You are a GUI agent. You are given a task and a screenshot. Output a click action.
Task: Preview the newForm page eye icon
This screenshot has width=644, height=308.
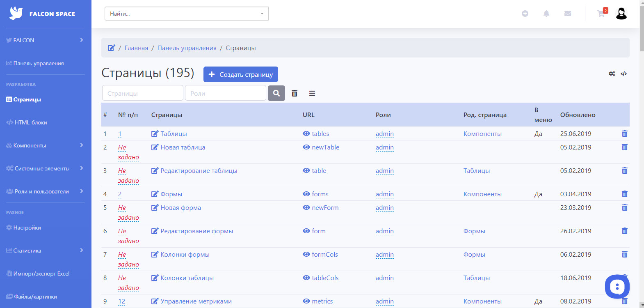coord(306,207)
